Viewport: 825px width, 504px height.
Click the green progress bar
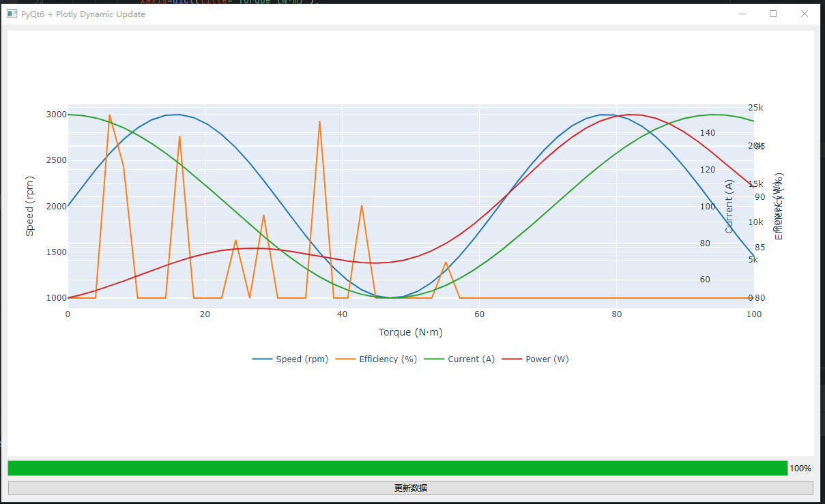(x=397, y=469)
